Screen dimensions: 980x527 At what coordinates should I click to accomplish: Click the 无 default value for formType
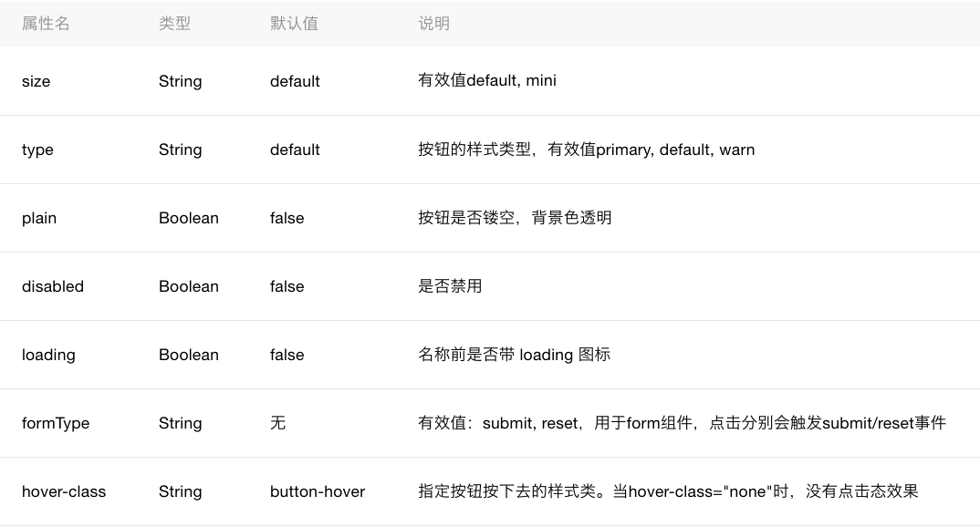click(x=277, y=423)
